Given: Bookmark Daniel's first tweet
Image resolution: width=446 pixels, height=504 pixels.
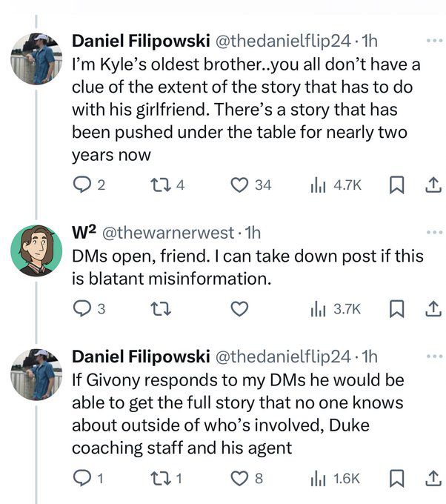Looking at the screenshot, I should [396, 185].
